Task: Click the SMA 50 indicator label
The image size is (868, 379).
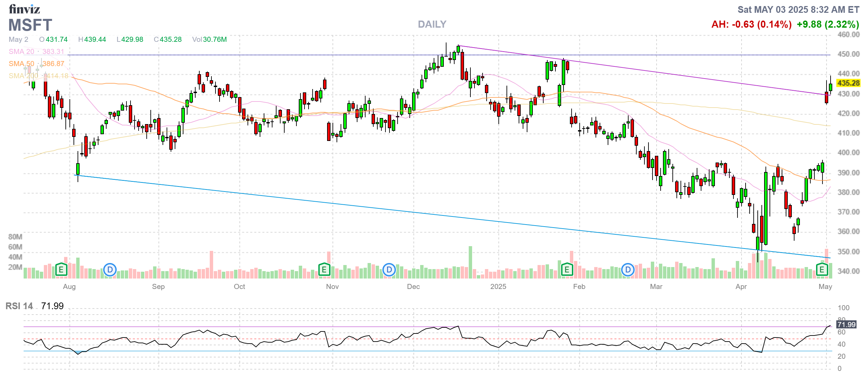Action: coord(21,64)
